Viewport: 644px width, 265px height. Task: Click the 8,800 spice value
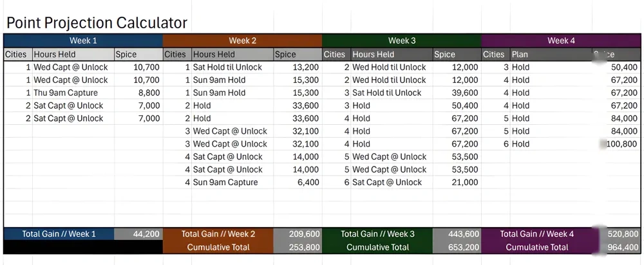point(149,93)
